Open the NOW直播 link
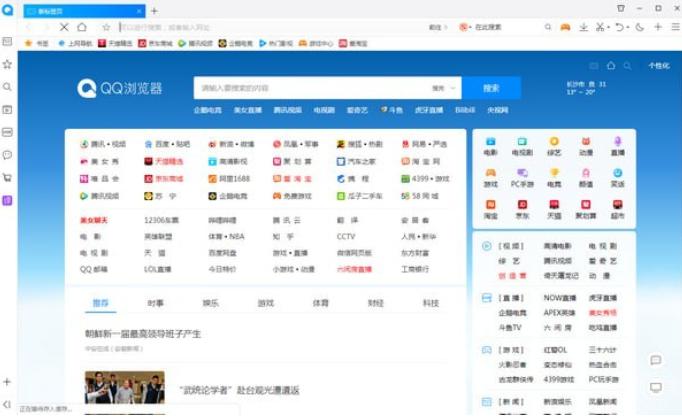Viewport: 682px width, 417px height. (560, 298)
